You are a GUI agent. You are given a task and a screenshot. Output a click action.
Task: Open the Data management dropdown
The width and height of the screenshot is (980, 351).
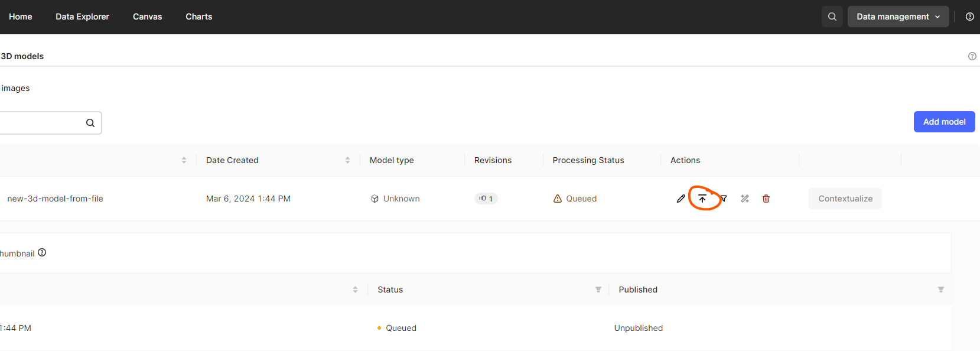[898, 17]
